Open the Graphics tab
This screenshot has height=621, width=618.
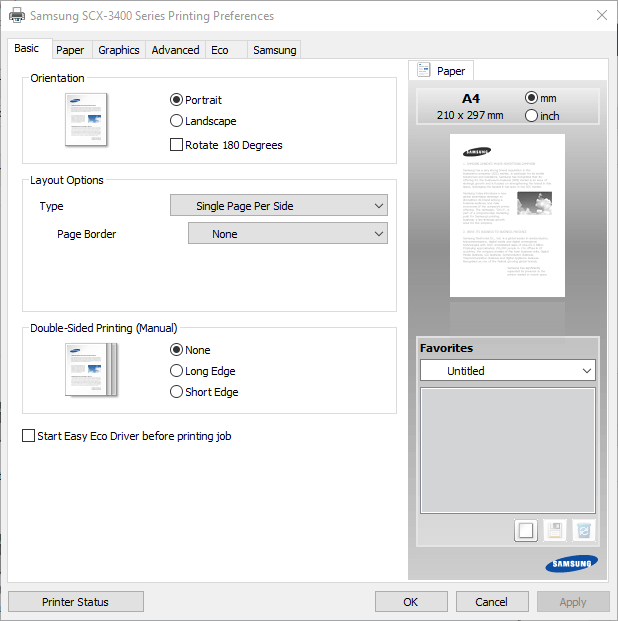(x=119, y=50)
